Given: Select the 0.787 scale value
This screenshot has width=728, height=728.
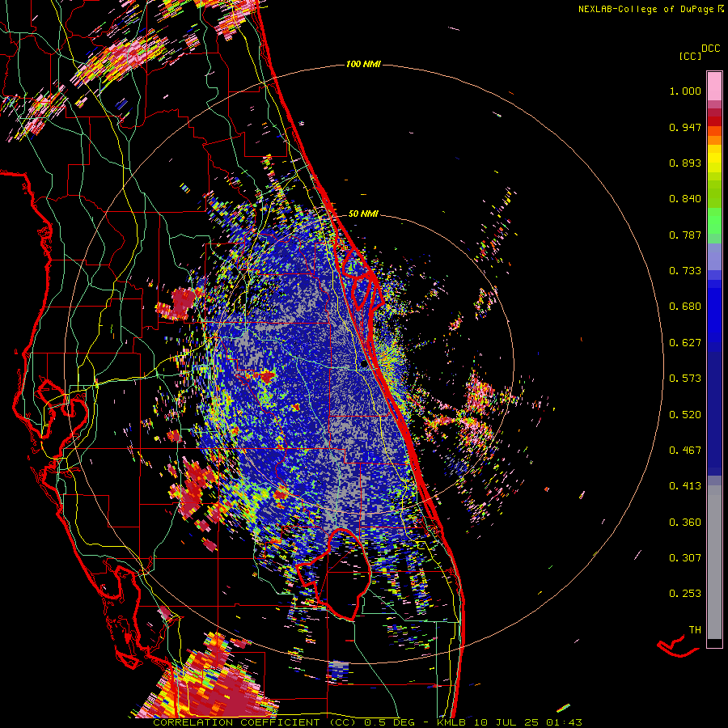Looking at the screenshot, I should pyautogui.click(x=685, y=235).
